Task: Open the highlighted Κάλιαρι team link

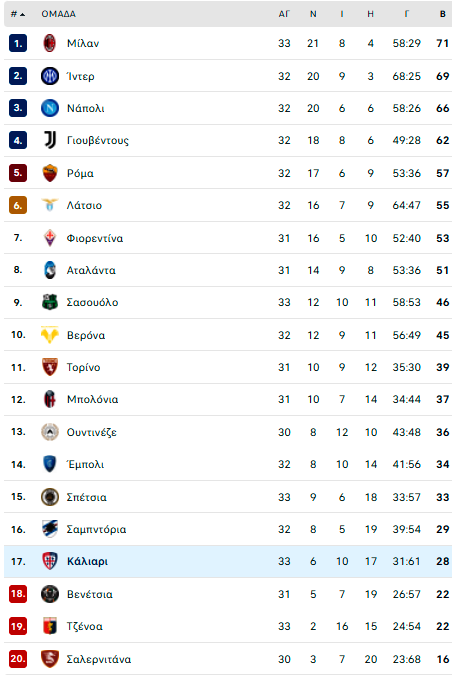Action: pyautogui.click(x=87, y=561)
